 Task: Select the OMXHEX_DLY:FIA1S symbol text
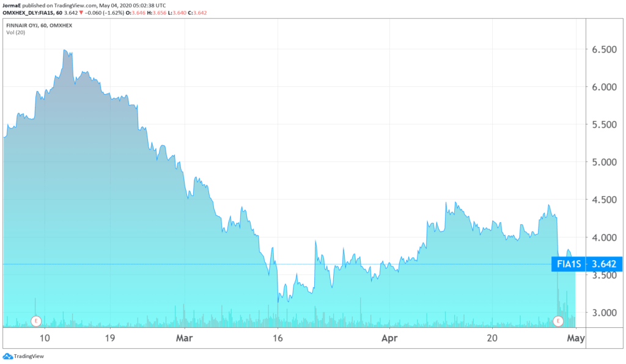(x=28, y=12)
